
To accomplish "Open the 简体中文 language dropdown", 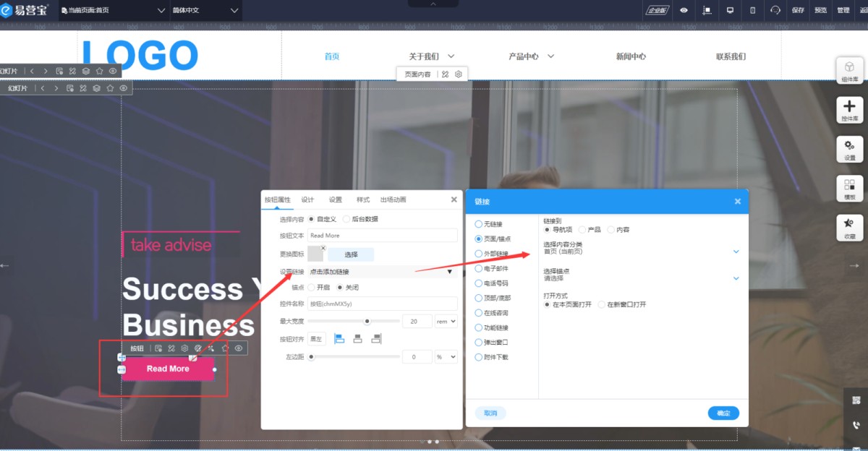I will tap(205, 10).
